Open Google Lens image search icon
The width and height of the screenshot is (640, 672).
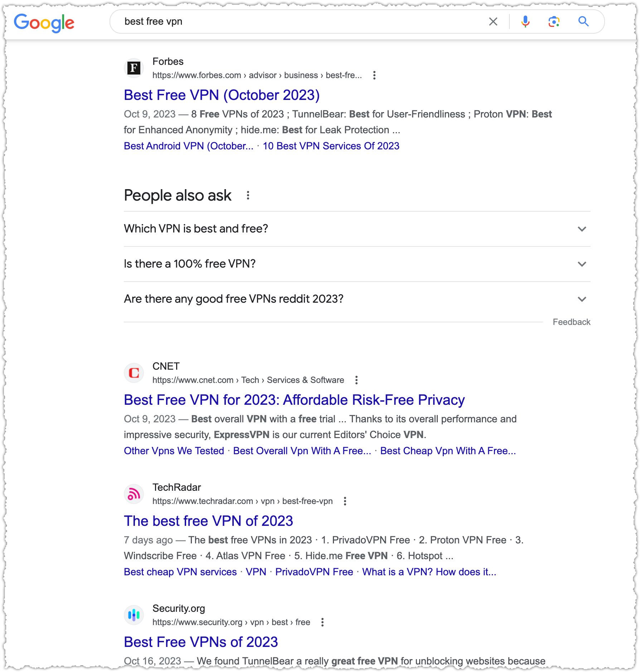(x=554, y=21)
